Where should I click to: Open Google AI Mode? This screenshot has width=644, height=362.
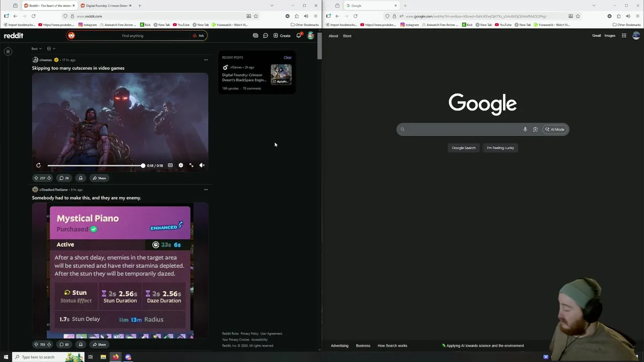pyautogui.click(x=554, y=129)
